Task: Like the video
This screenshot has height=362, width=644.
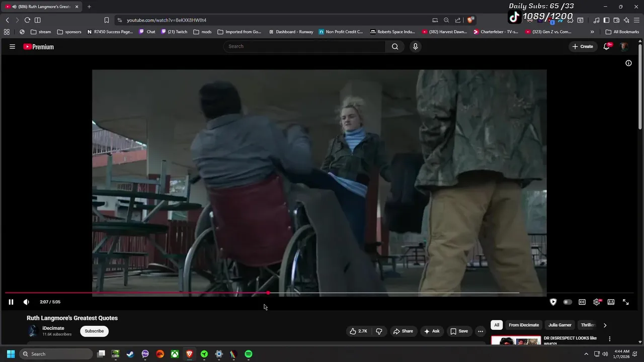Action: 358,331
